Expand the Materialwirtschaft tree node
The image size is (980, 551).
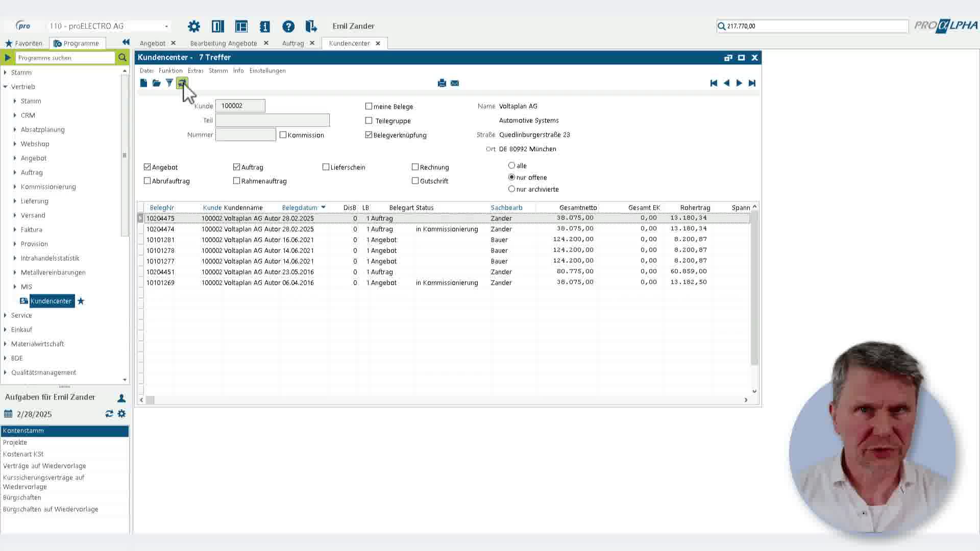tap(5, 344)
